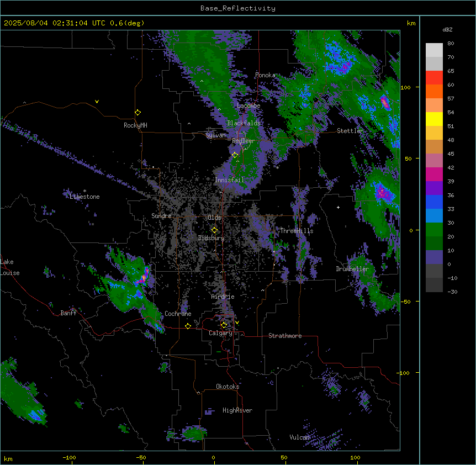Click the asterisk marker above Limestone label

point(84,191)
